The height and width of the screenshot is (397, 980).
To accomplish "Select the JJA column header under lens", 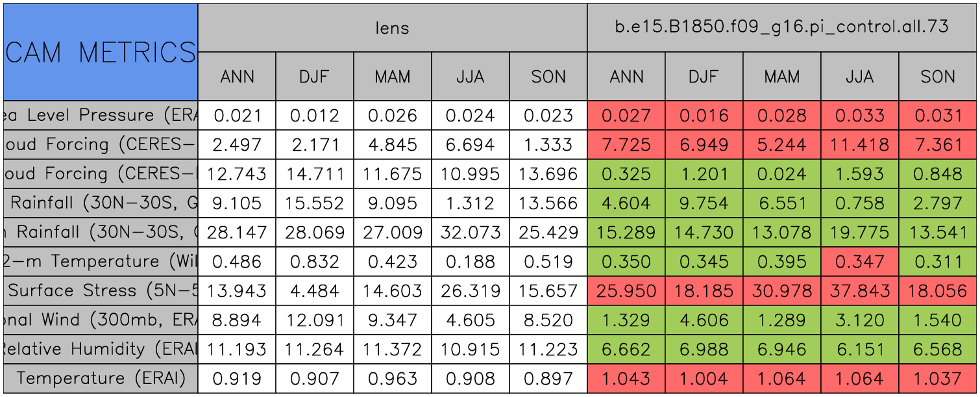I will coord(470,77).
